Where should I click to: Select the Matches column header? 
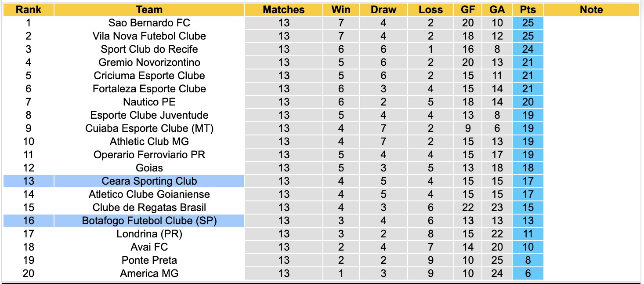[284, 10]
